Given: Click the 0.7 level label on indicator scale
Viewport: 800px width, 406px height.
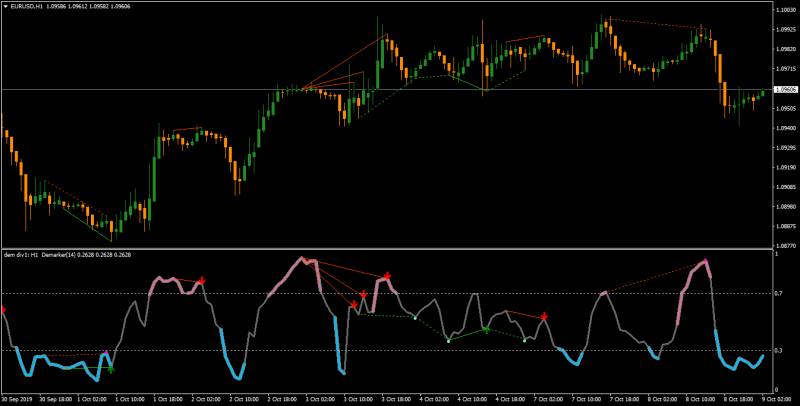Looking at the screenshot, I should point(779,293).
